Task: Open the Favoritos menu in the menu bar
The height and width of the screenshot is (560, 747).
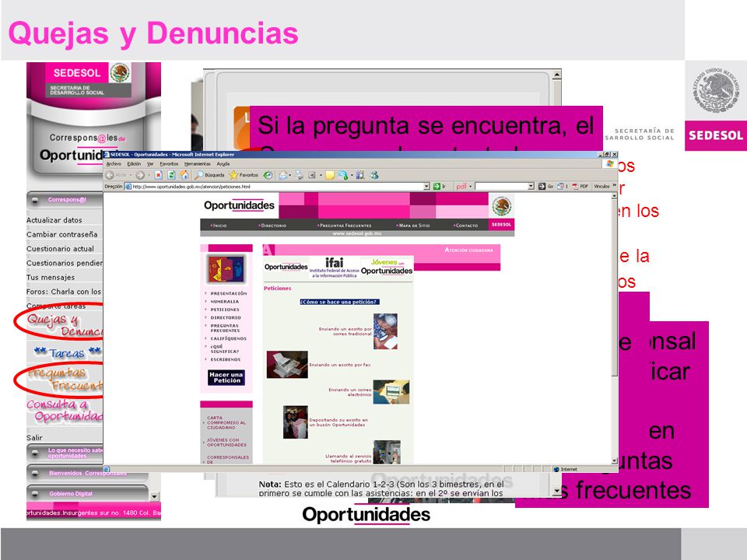Action: point(169,164)
